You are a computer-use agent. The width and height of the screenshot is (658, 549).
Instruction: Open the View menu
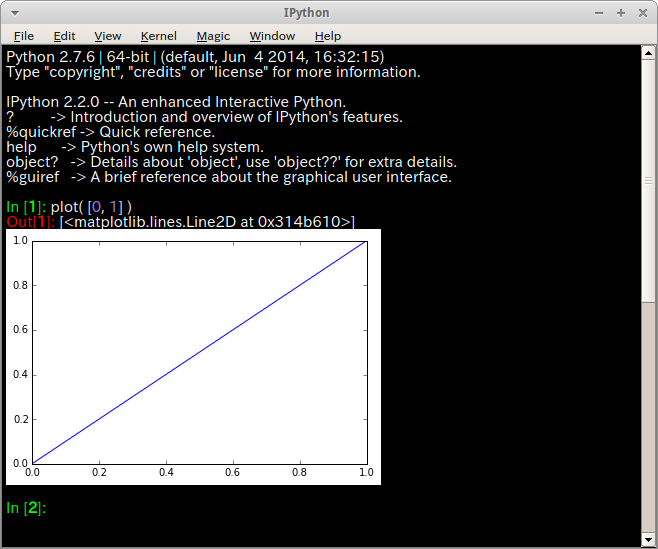point(107,36)
